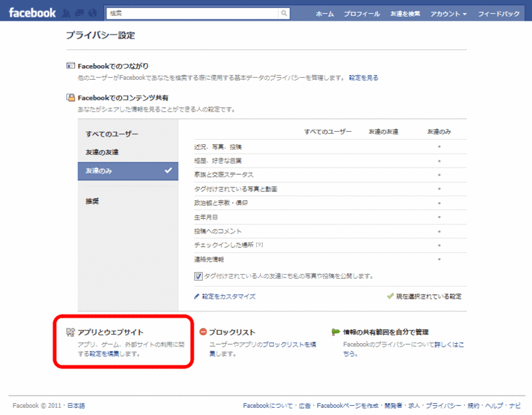Click the 友達の友達 column header
The image size is (532, 415).
pyautogui.click(x=384, y=132)
